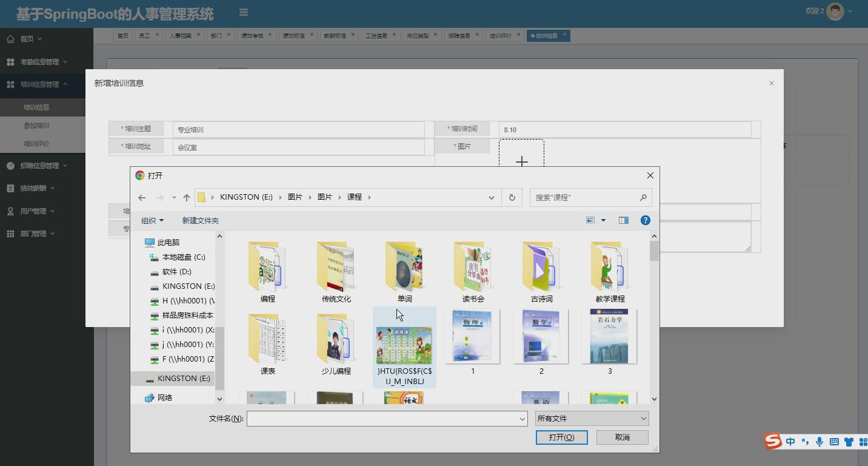868x466 pixels.
Task: Click the user avatar in top right
Action: coord(836,12)
